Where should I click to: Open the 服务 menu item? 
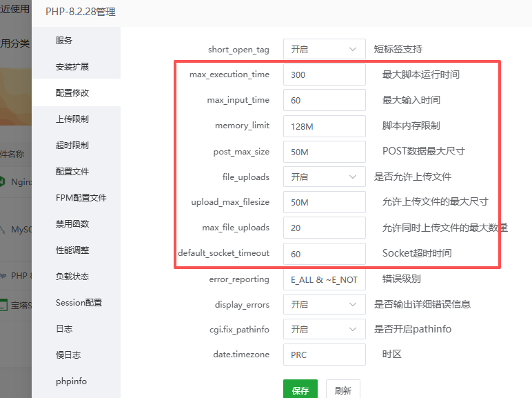point(64,41)
